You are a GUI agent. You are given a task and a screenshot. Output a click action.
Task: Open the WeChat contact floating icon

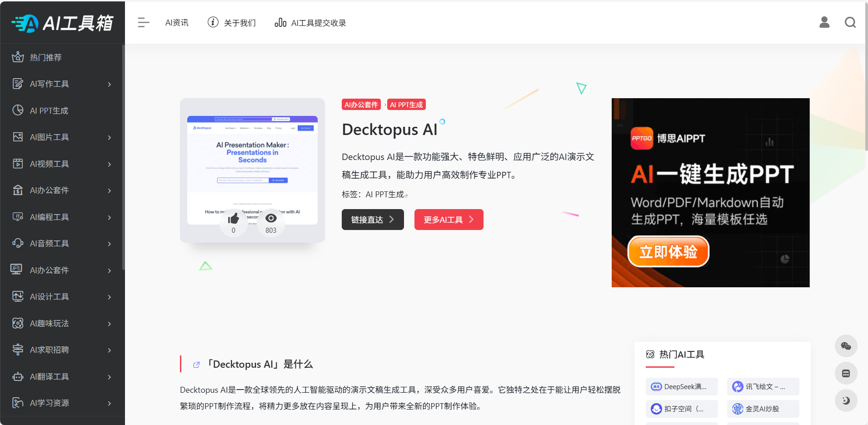[846, 346]
